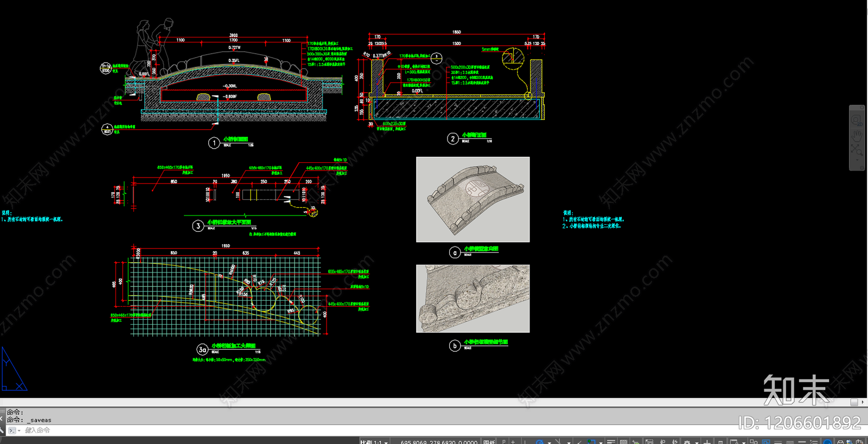Open the 2D navigation wheel in nav bar
This screenshot has width=868, height=444.
[x=857, y=119]
